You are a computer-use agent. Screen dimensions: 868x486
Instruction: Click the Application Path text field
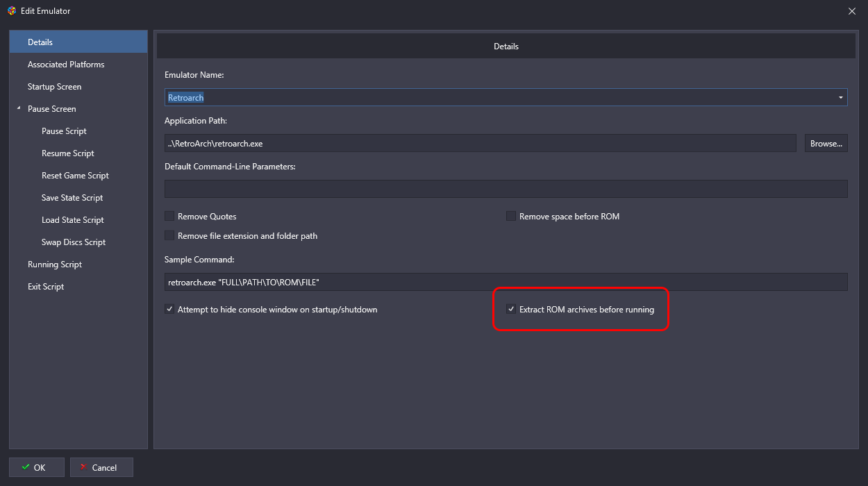coord(480,143)
